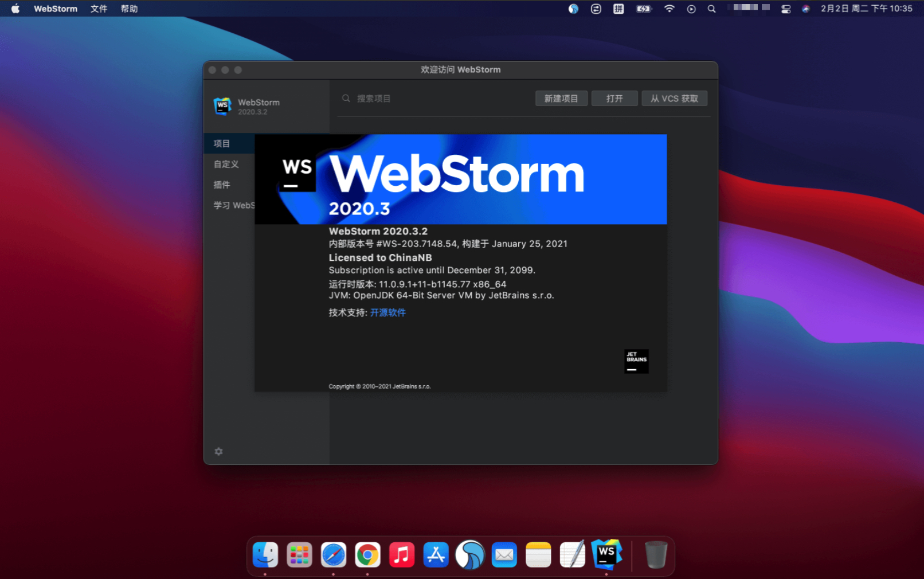Open the App Store from Dock
This screenshot has width=924, height=579.
(x=436, y=555)
